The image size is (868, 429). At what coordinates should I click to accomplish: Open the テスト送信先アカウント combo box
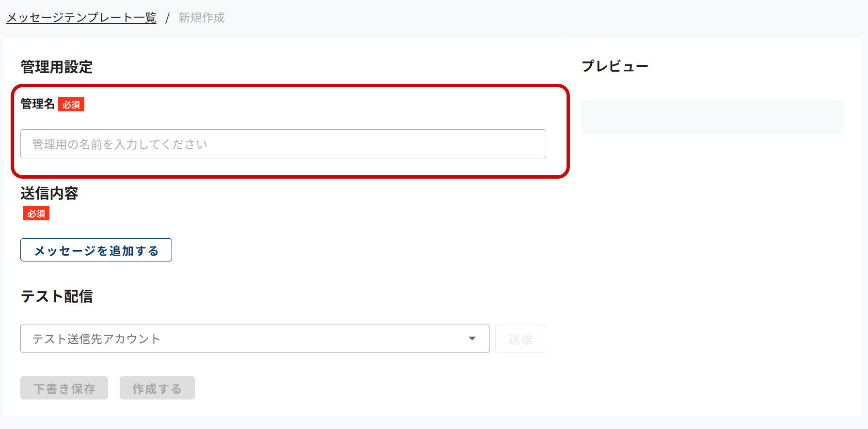point(242,338)
